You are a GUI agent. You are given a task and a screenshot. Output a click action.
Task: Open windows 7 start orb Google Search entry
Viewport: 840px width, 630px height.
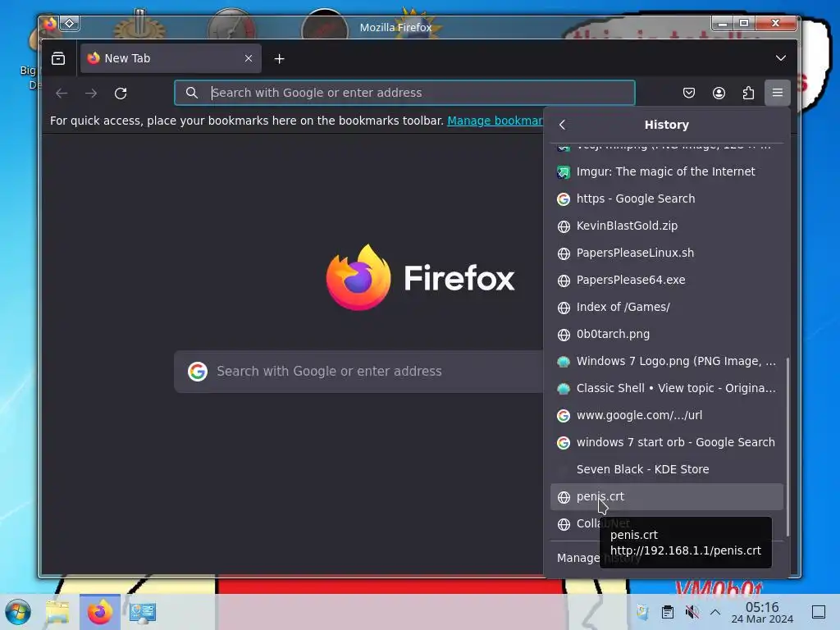coord(666,442)
